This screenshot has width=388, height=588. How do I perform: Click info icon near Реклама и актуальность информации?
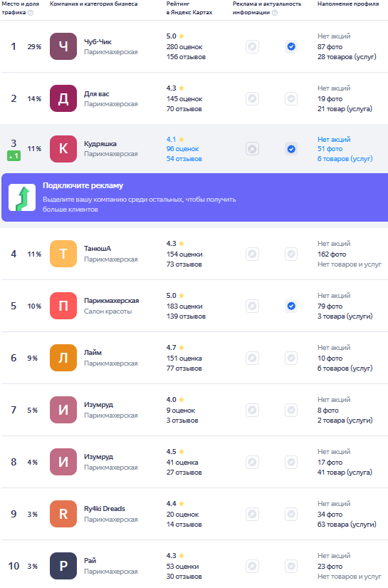[275, 12]
